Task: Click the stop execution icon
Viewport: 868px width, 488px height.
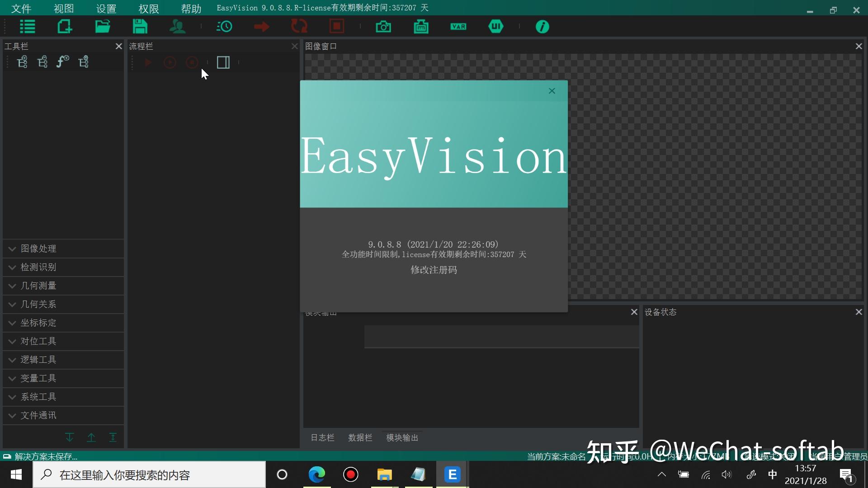Action: [337, 26]
